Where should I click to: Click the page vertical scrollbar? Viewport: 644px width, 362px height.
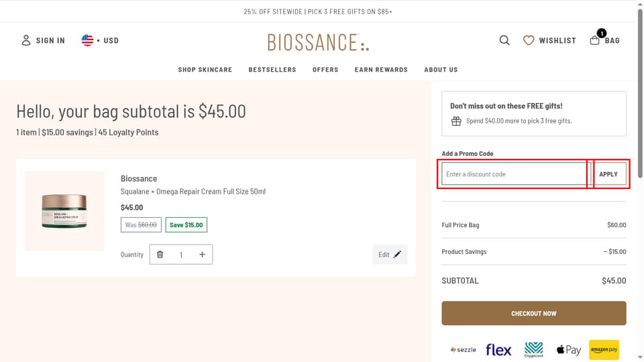click(x=640, y=94)
